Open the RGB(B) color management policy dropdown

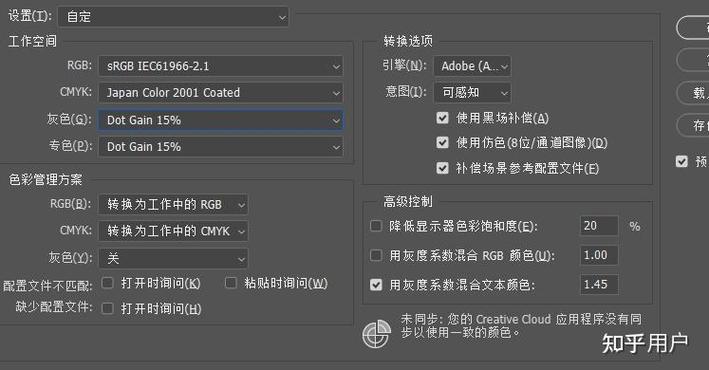coord(173,204)
